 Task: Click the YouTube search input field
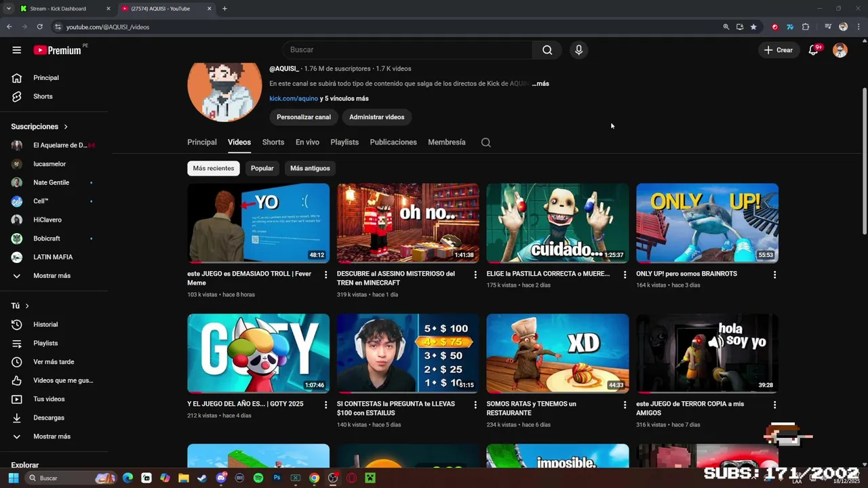point(408,49)
